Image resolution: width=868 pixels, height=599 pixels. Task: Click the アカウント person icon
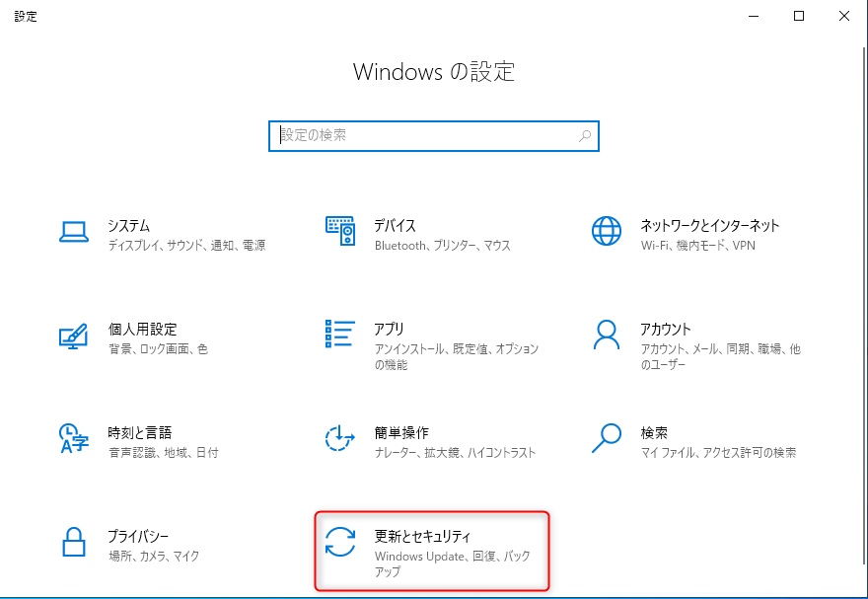pyautogui.click(x=607, y=335)
